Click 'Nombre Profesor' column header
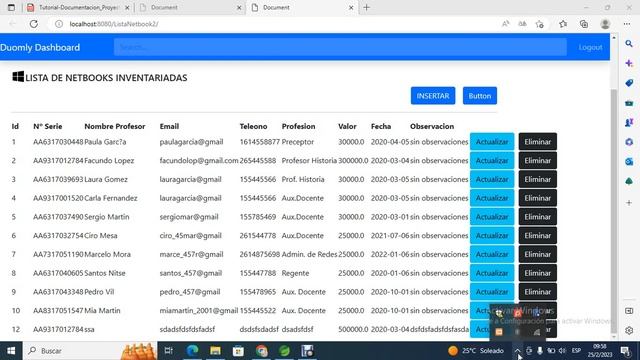640x360 pixels. coord(115,126)
